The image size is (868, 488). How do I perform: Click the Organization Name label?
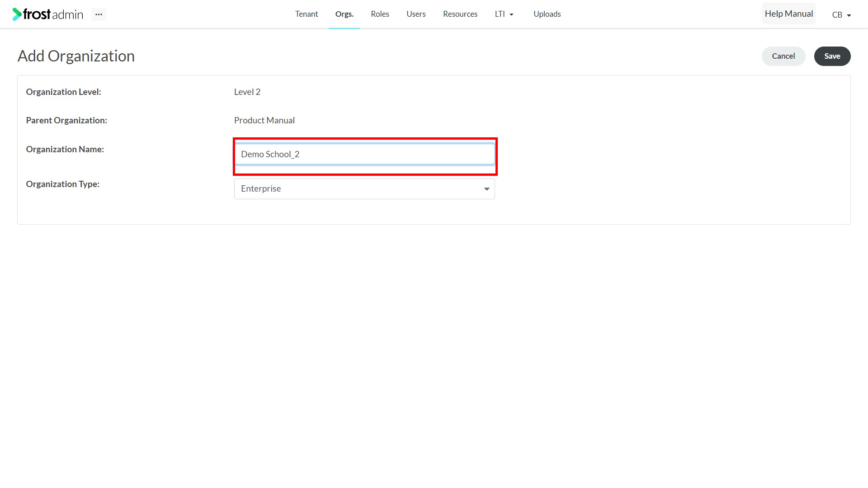(65, 149)
